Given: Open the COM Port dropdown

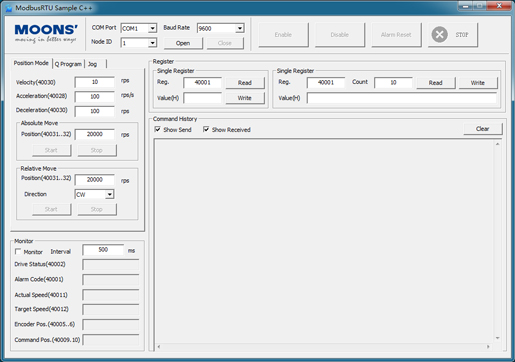Looking at the screenshot, I should (152, 28).
